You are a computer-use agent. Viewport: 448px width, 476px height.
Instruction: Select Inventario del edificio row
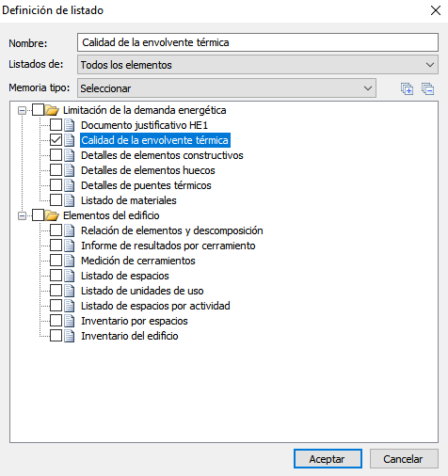130,336
